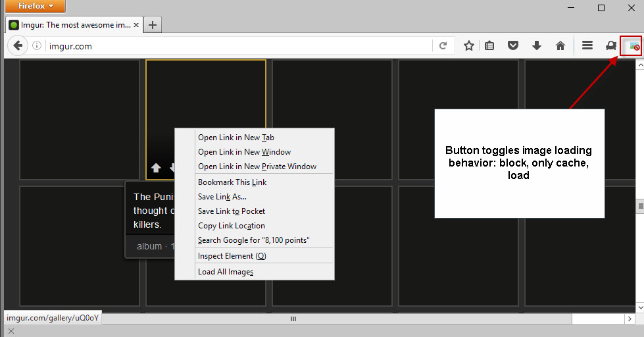This screenshot has width=644, height=337.
Task: Focus the imgur.com address field
Action: point(238,46)
